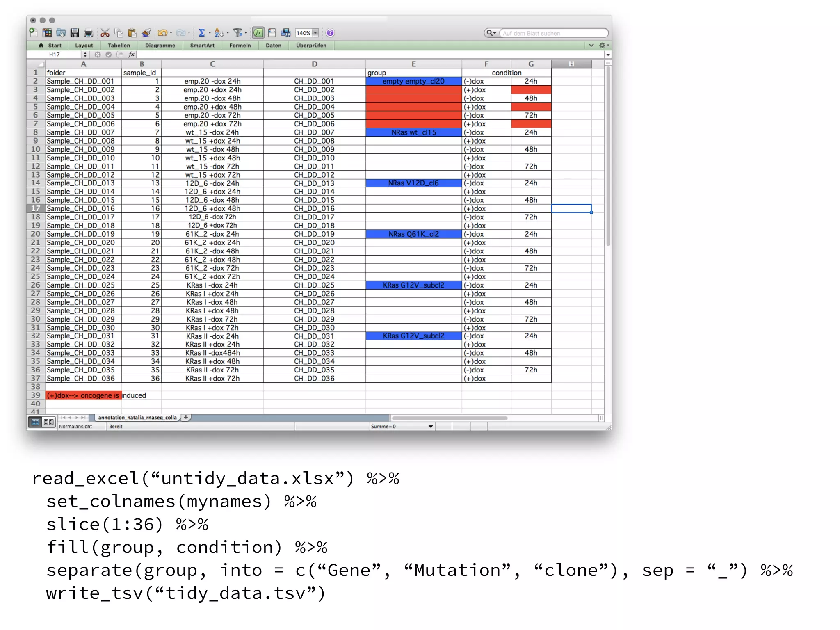This screenshot has height=630, width=840.
Task: Open the media browser icon
Action: [286, 33]
